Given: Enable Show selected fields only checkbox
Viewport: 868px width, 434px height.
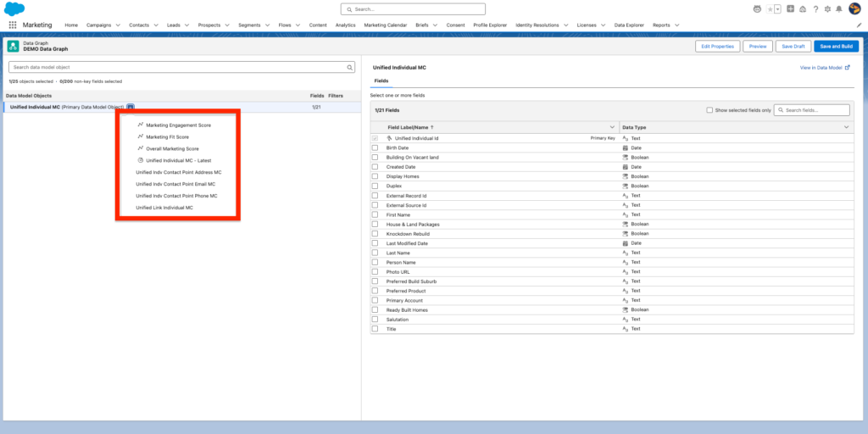Looking at the screenshot, I should pos(709,110).
